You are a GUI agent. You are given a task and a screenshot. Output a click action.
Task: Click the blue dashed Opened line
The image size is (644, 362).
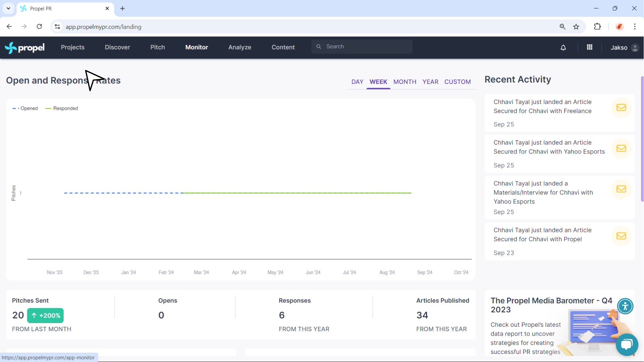pyautogui.click(x=123, y=193)
